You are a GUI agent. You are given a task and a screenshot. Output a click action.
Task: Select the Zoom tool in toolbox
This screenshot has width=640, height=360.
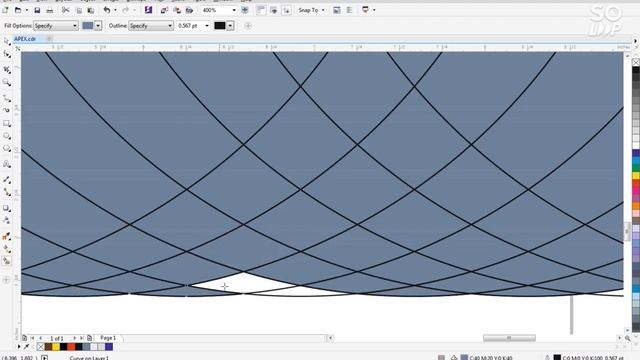[7, 82]
